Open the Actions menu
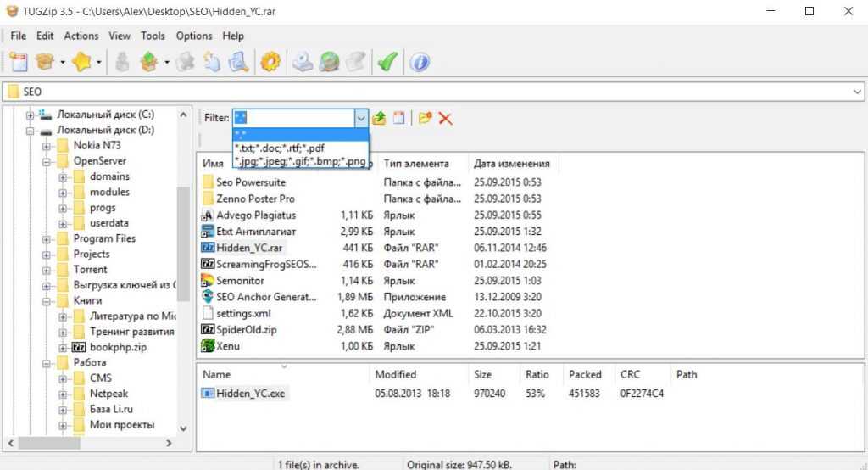The height and width of the screenshot is (470, 868). (x=81, y=36)
